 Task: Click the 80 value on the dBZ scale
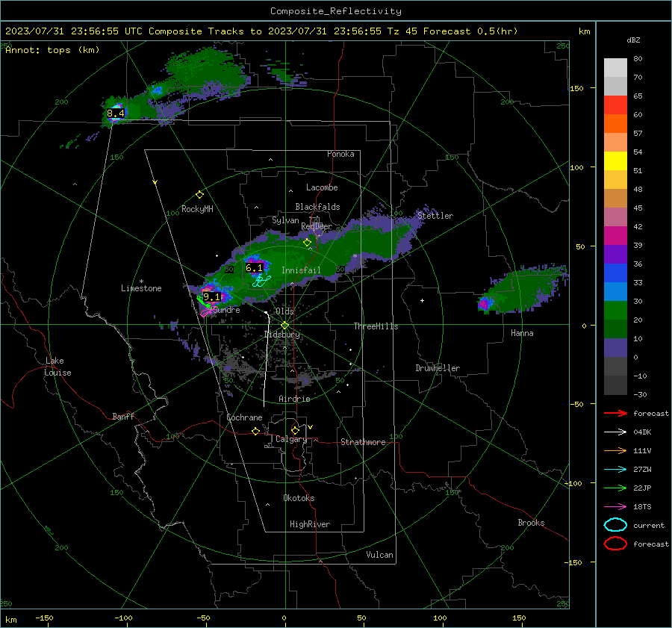638,59
